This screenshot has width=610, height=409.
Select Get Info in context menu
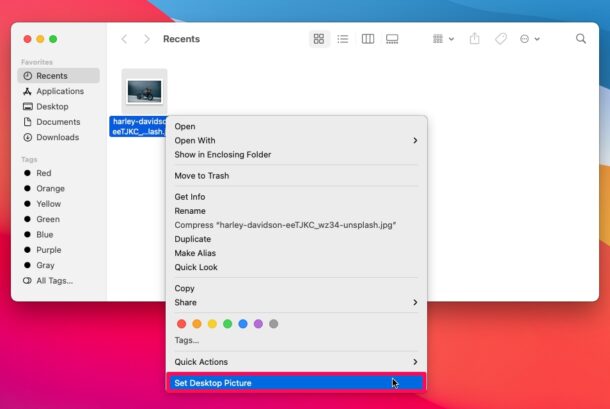(190, 197)
